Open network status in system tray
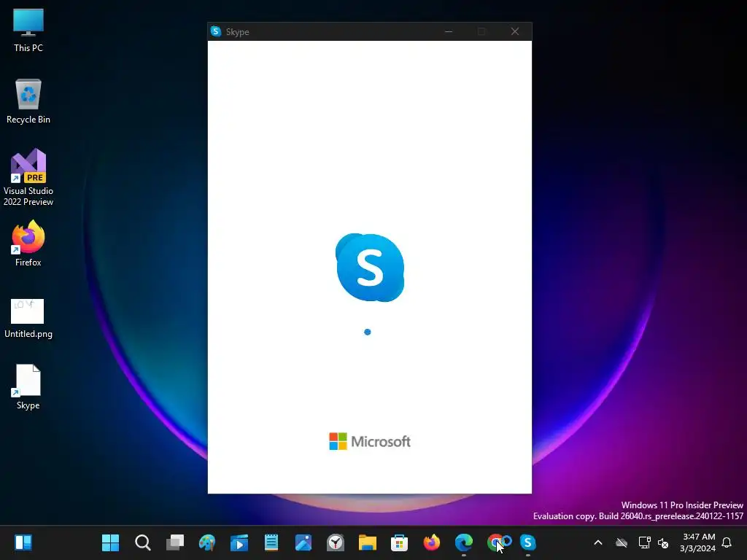 point(644,542)
